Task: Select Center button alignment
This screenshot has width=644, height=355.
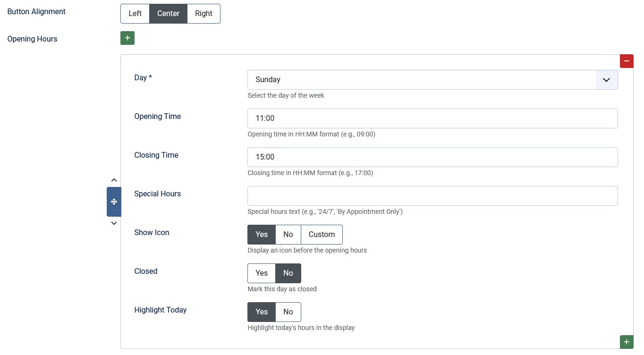Action: pyautogui.click(x=168, y=14)
